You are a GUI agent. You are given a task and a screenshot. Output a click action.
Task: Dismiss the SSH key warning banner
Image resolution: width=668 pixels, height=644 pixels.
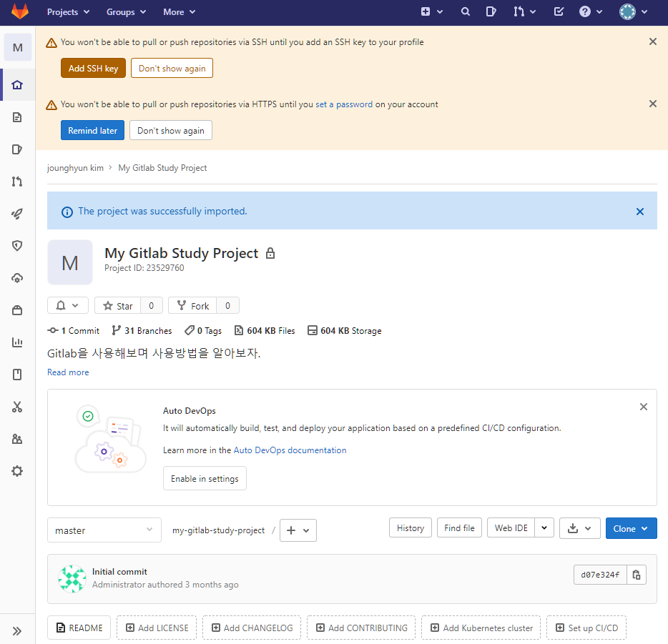[652, 41]
